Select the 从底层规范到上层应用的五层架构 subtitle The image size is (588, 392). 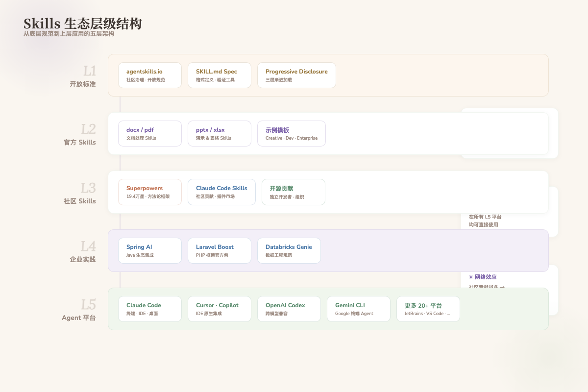pyautogui.click(x=69, y=34)
